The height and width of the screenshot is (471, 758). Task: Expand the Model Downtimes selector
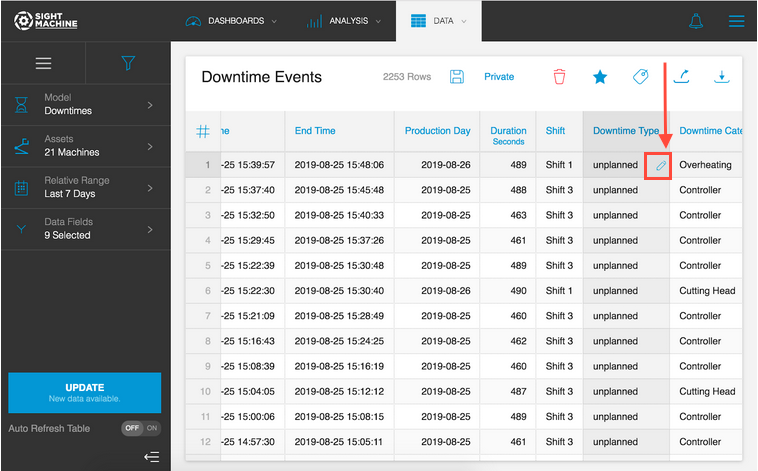click(x=86, y=104)
